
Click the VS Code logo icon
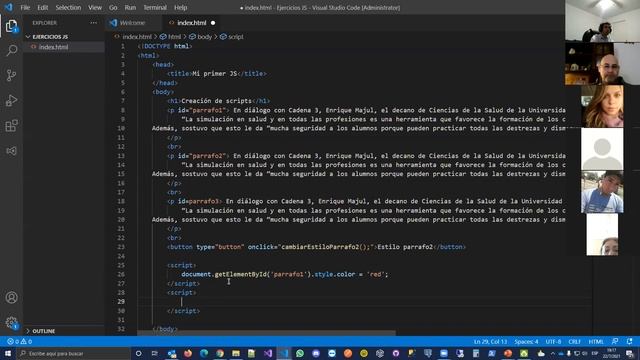[x=9, y=7]
